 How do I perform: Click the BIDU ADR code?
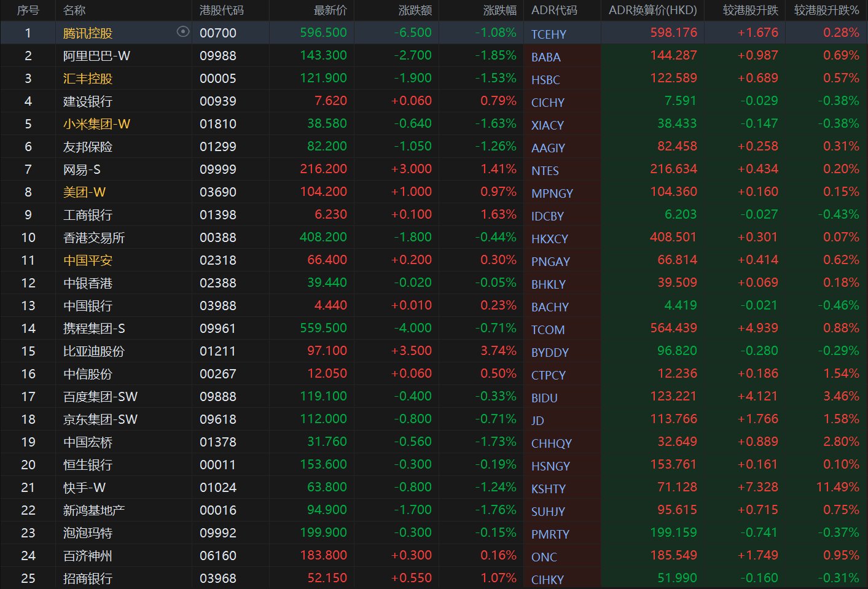pyautogui.click(x=544, y=398)
